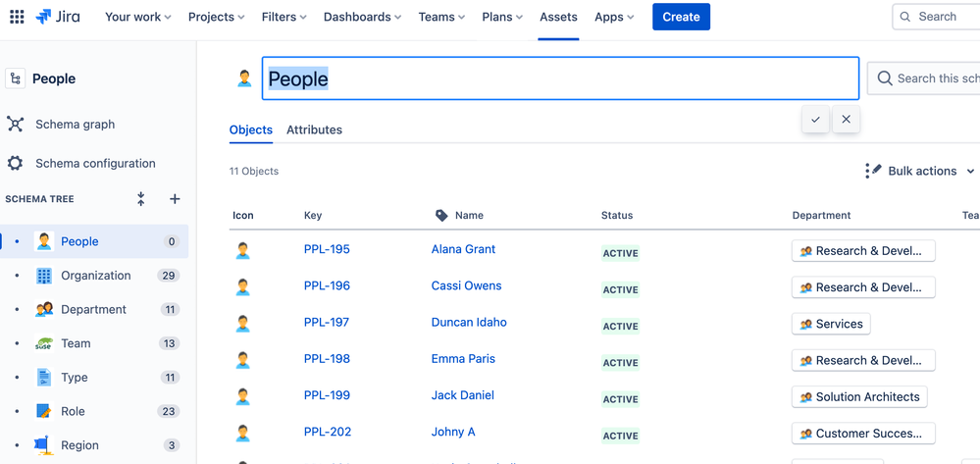Click the Create button
The width and height of the screenshot is (980, 464).
point(681,17)
